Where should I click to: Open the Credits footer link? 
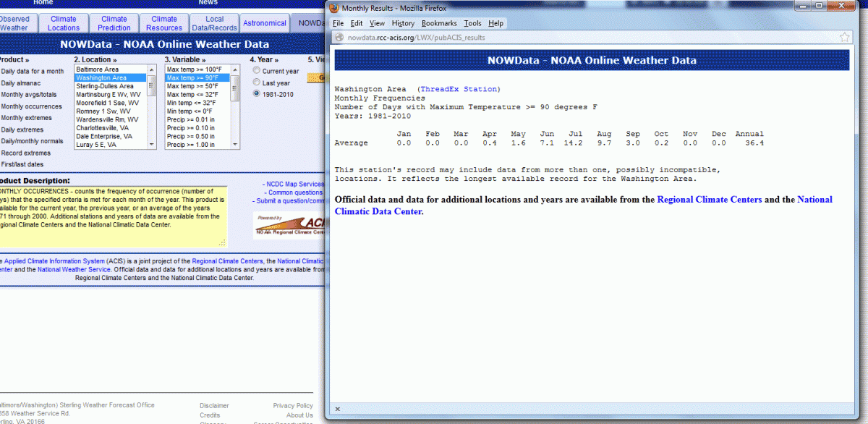tap(210, 415)
